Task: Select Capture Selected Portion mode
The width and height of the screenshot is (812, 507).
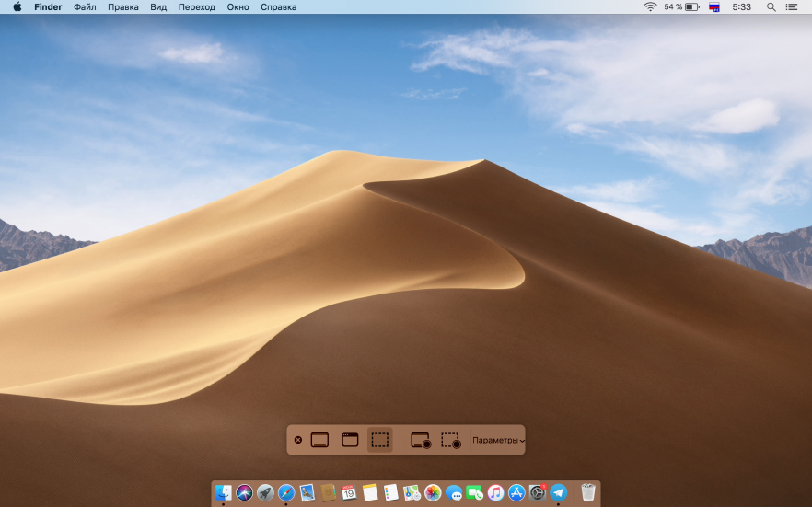Action: [379, 440]
